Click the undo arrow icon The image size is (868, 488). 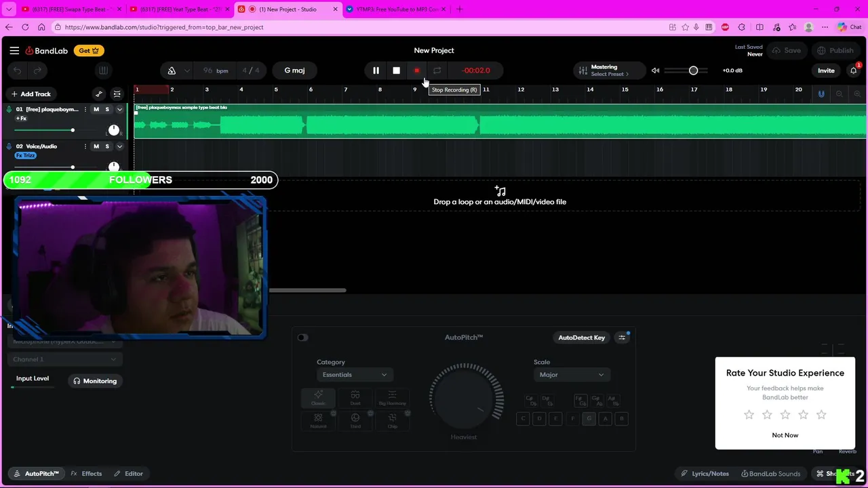[18, 70]
